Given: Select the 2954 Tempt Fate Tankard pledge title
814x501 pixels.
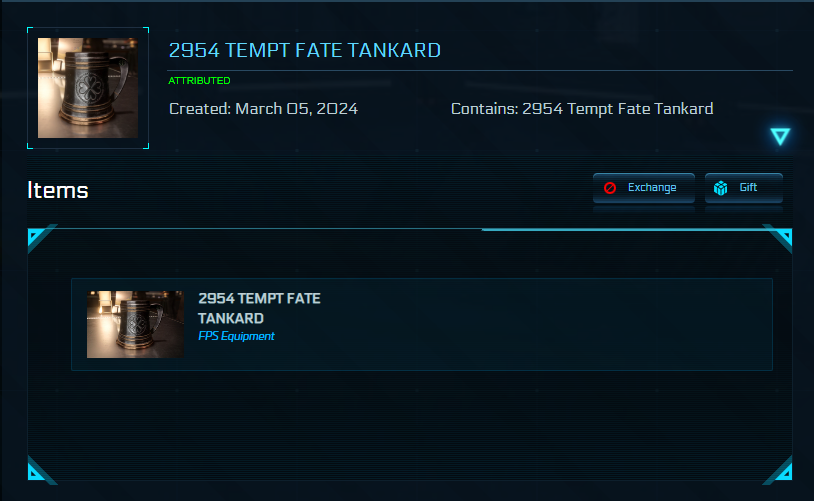Looking at the screenshot, I should 304,50.
